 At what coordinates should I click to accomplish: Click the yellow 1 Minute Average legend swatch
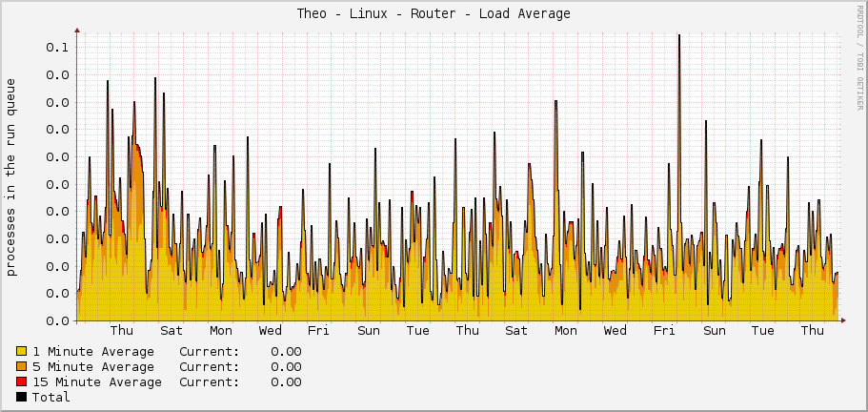(x=22, y=351)
